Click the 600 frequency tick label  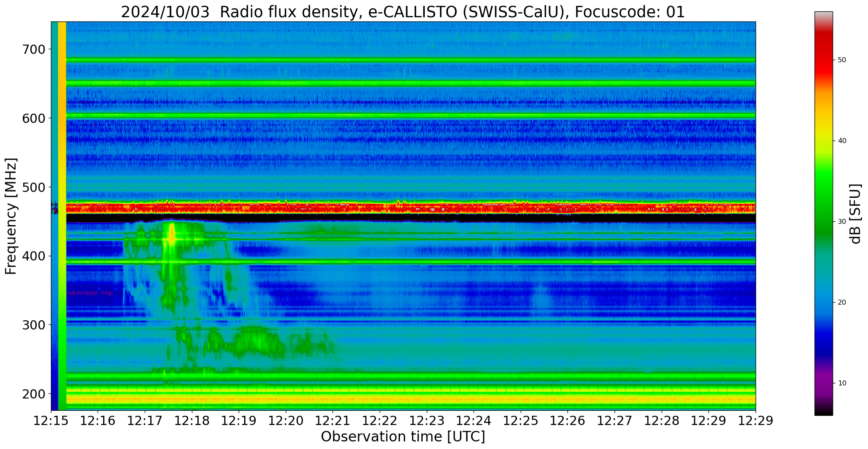pos(33,118)
